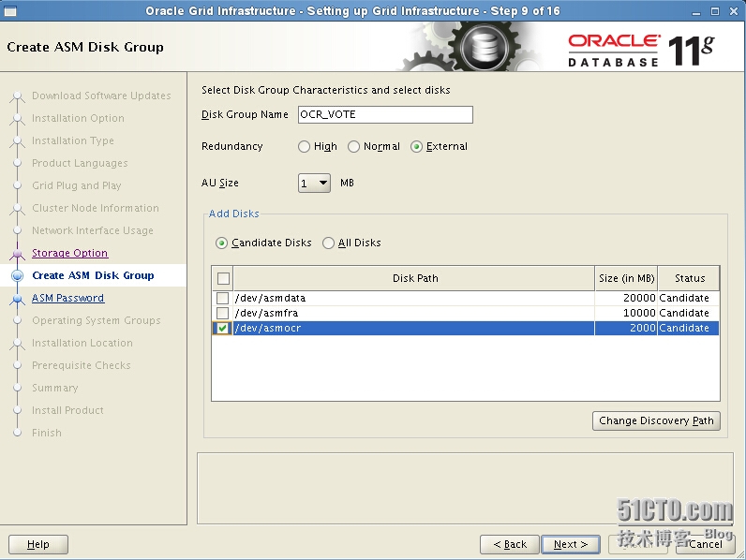
Task: Click Install Product step
Action: click(x=68, y=410)
